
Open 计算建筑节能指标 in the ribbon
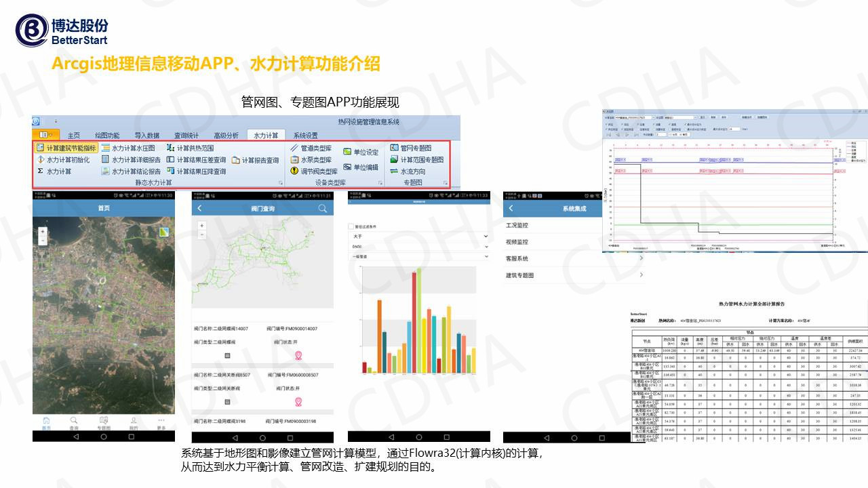point(66,148)
